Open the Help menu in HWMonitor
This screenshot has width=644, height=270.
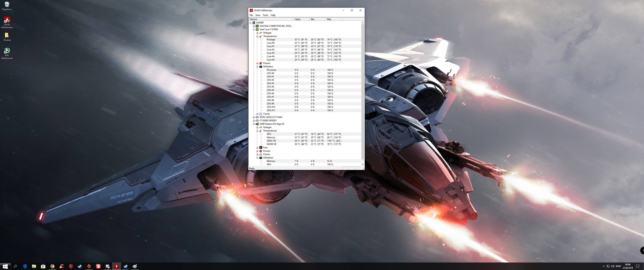[x=273, y=15]
